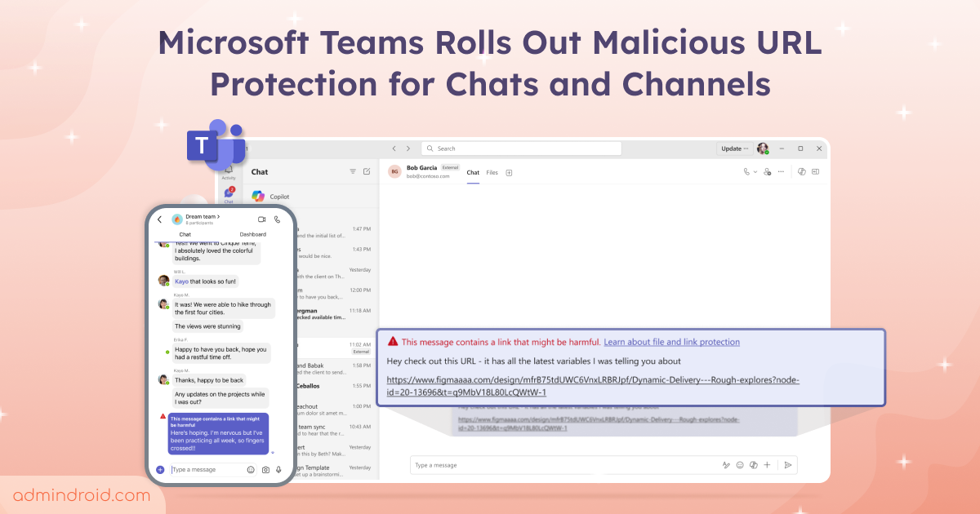The width and height of the screenshot is (980, 514).
Task: Start an audio call with Bob Garcia
Action: click(747, 172)
